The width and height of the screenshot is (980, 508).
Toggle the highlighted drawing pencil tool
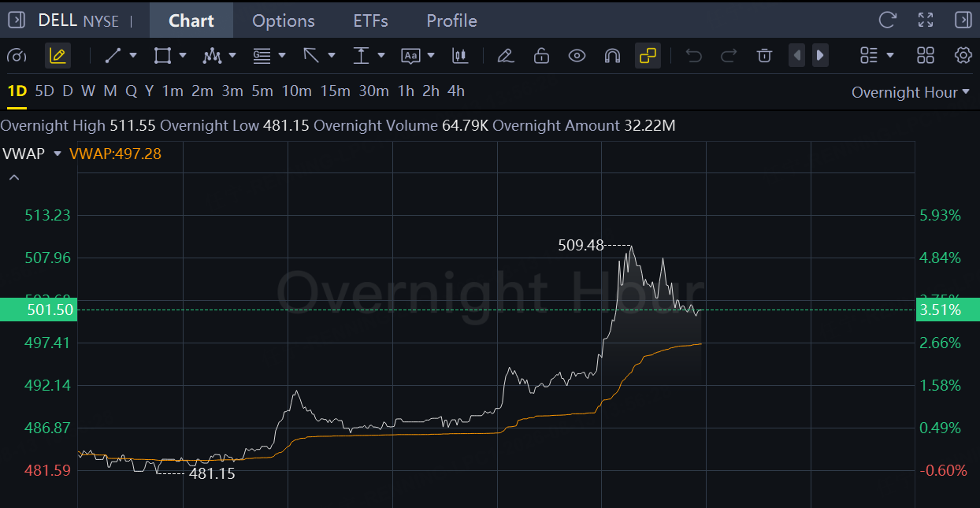point(58,56)
